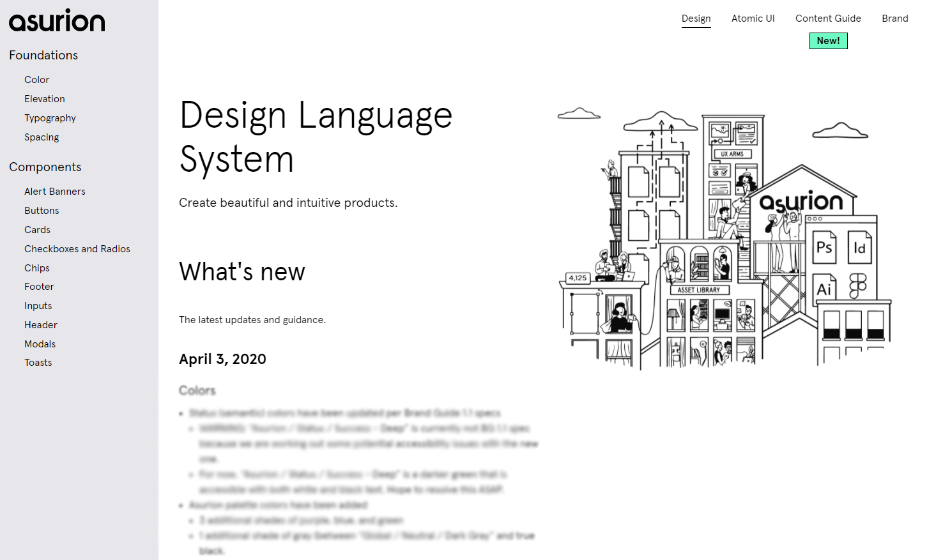Click 'The latest updates and guidance.' text
The width and height of the screenshot is (943, 560).
[252, 320]
